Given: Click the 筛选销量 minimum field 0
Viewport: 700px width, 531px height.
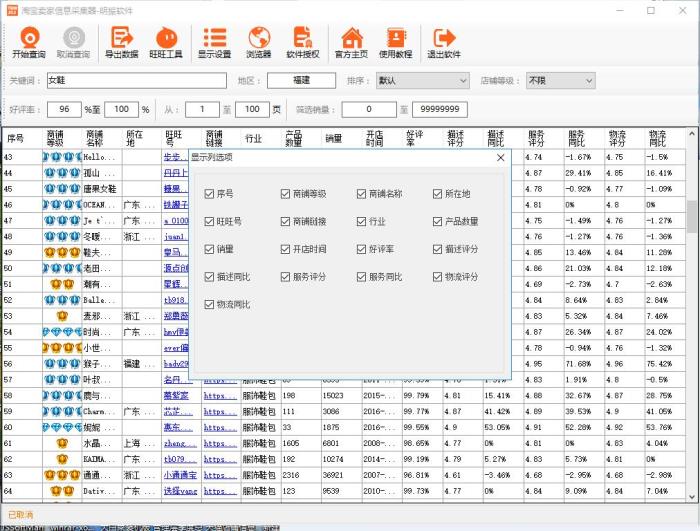Looking at the screenshot, I should pyautogui.click(x=369, y=109).
